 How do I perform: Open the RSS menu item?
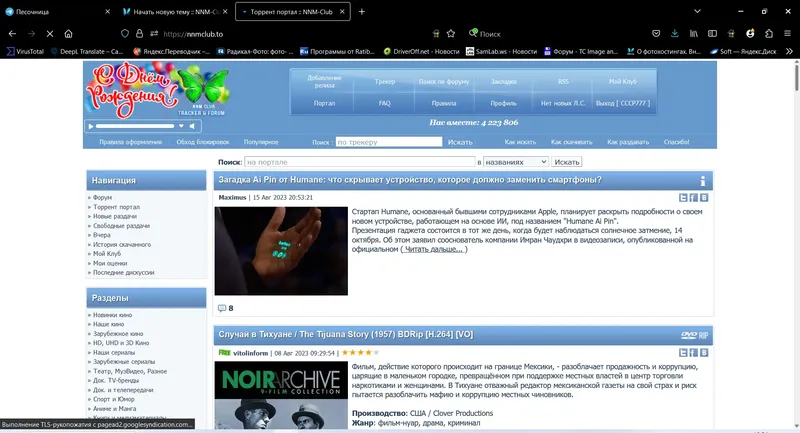coord(563,82)
